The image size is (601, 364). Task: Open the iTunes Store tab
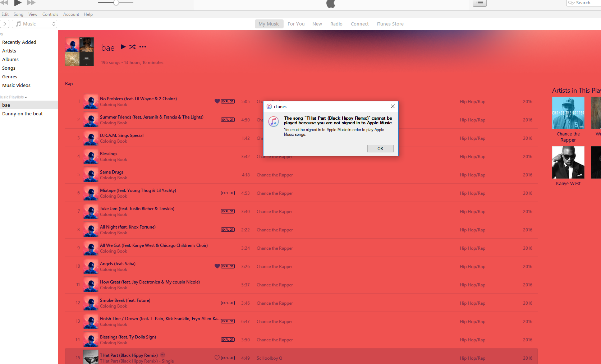point(390,24)
